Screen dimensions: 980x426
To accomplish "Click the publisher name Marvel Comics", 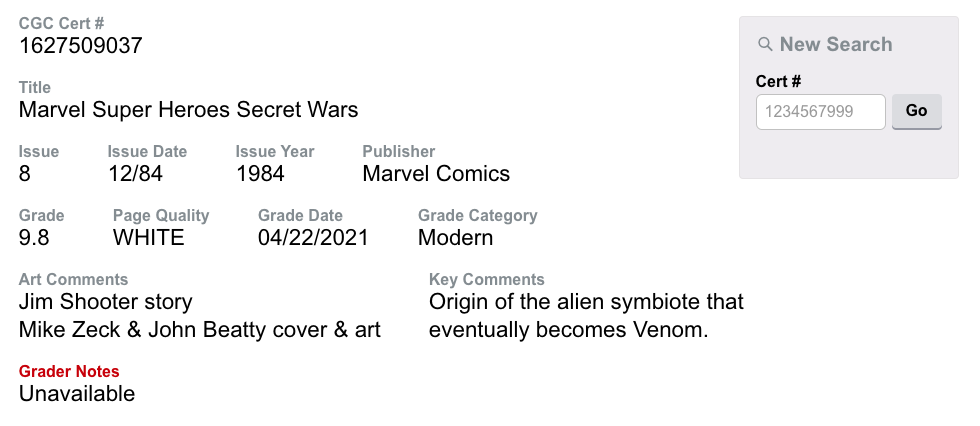I will pos(436,174).
